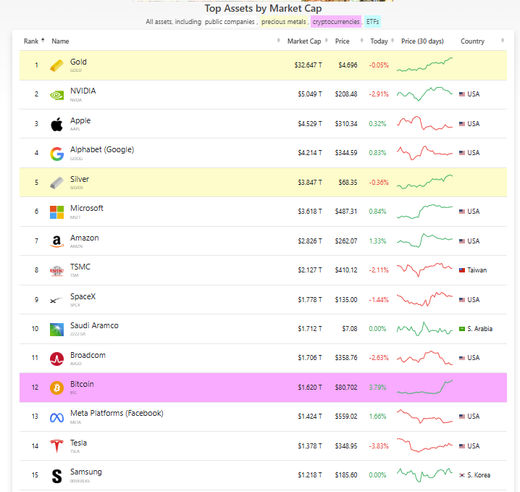Click the Gold bar icon
Viewport: 520px width, 492px height.
(57, 65)
